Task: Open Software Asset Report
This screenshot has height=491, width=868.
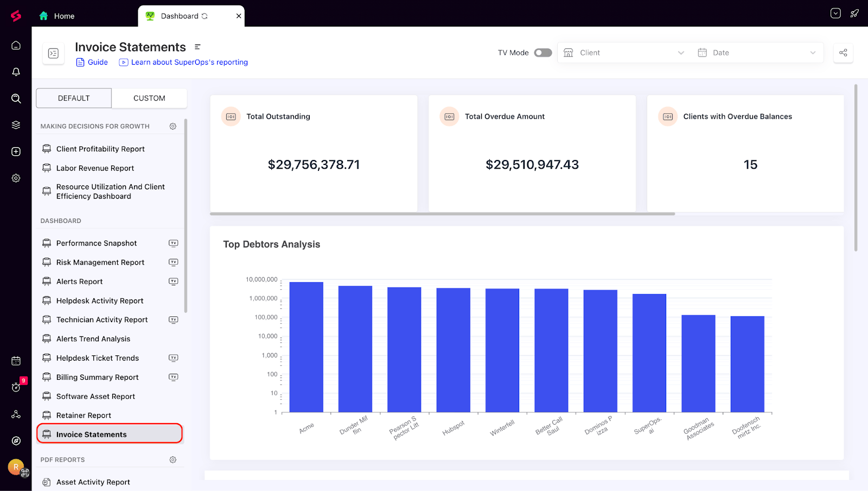Action: pyautogui.click(x=95, y=397)
